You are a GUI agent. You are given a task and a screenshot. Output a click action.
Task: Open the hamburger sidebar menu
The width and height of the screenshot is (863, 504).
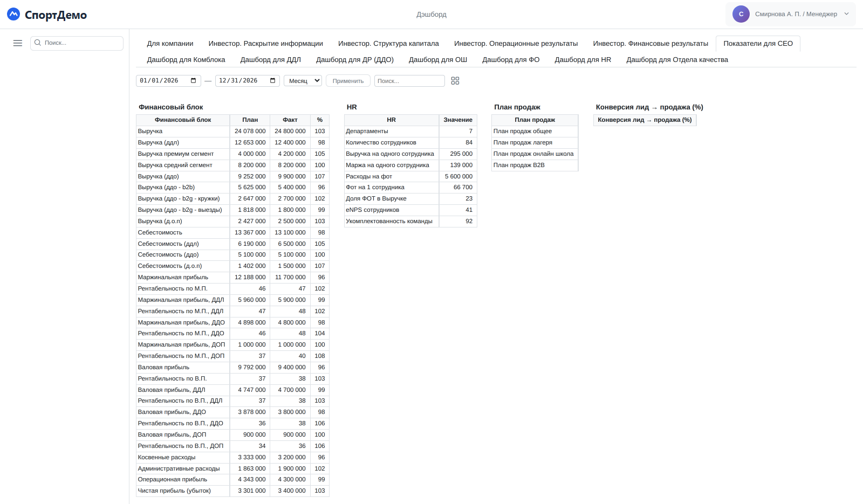(18, 43)
